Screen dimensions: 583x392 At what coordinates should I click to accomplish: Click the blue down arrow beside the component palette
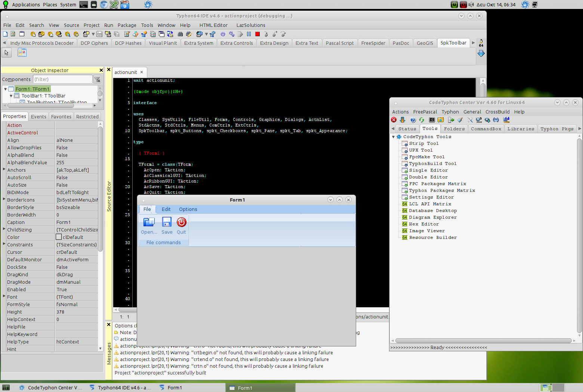[x=481, y=53]
